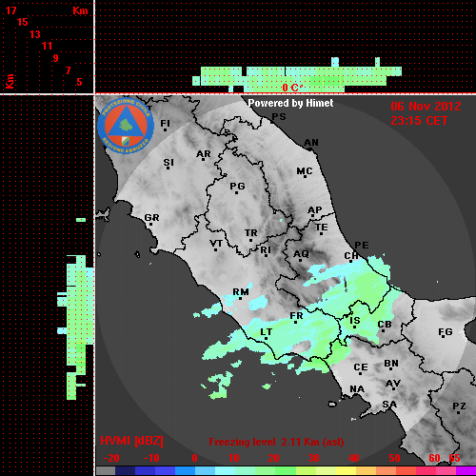
Task: Click the FR city label on map
Action: (x=296, y=316)
